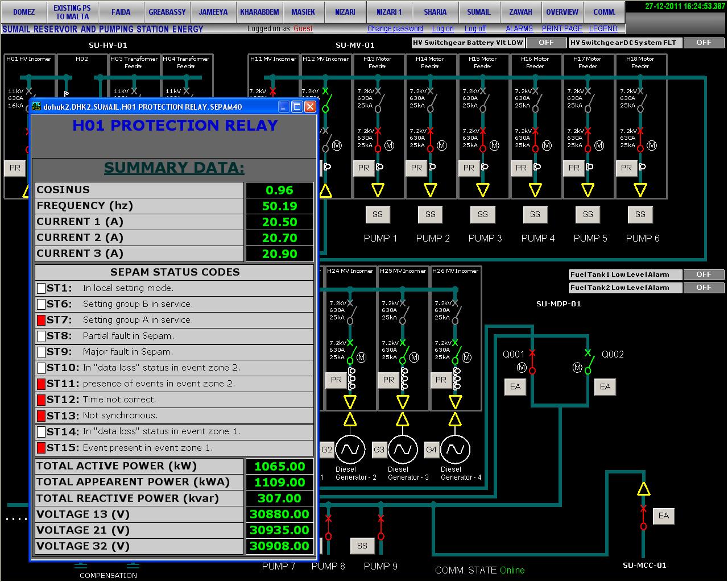This screenshot has height=582, width=728.
Task: Click the PR button under H01 HV Incomer
Action: click(15, 168)
